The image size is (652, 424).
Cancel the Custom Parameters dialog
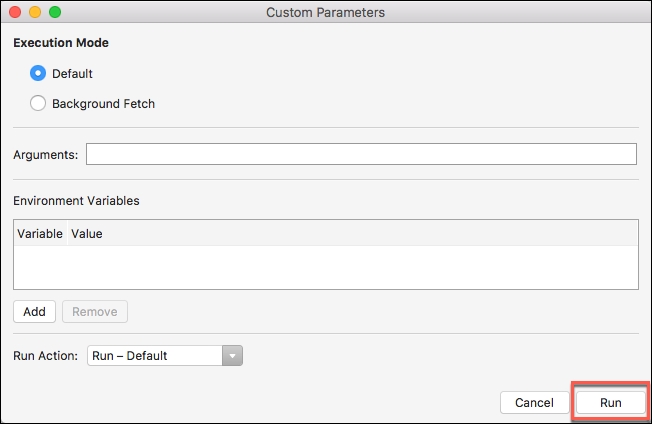534,402
